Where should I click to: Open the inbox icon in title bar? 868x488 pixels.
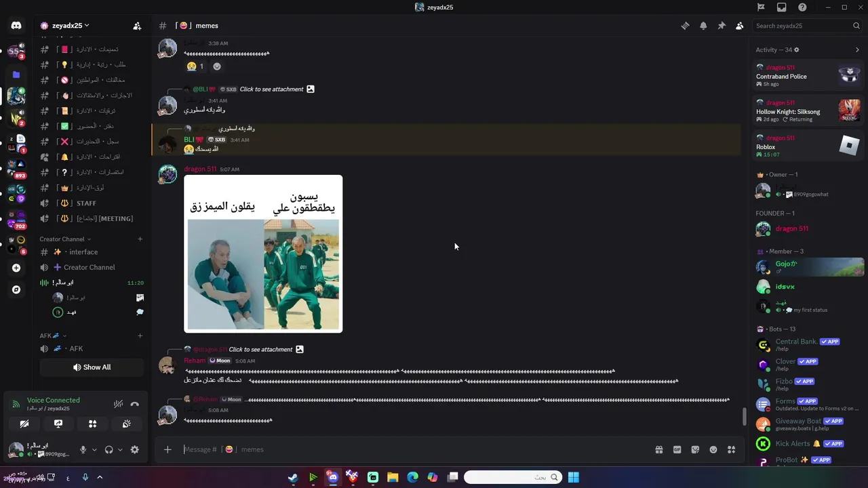coord(782,7)
